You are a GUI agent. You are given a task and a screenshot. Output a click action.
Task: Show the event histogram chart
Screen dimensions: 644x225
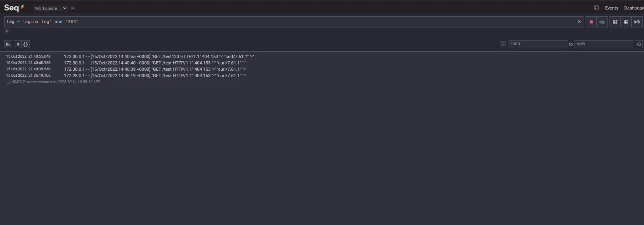tap(8, 44)
